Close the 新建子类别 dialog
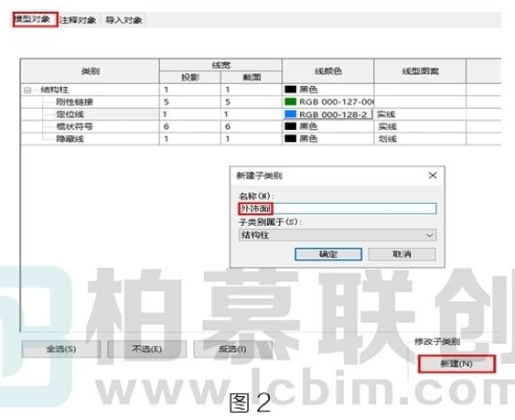This screenshot has width=515, height=420. [x=433, y=176]
